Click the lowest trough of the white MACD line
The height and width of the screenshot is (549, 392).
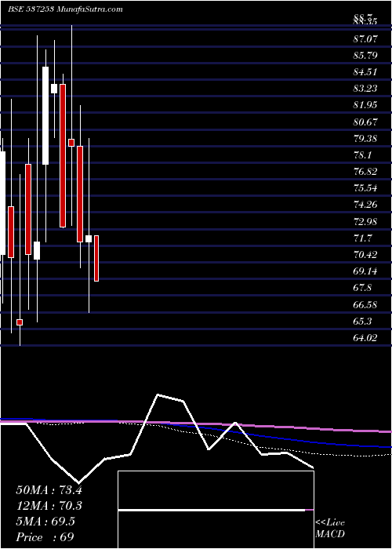pyautogui.click(x=78, y=482)
